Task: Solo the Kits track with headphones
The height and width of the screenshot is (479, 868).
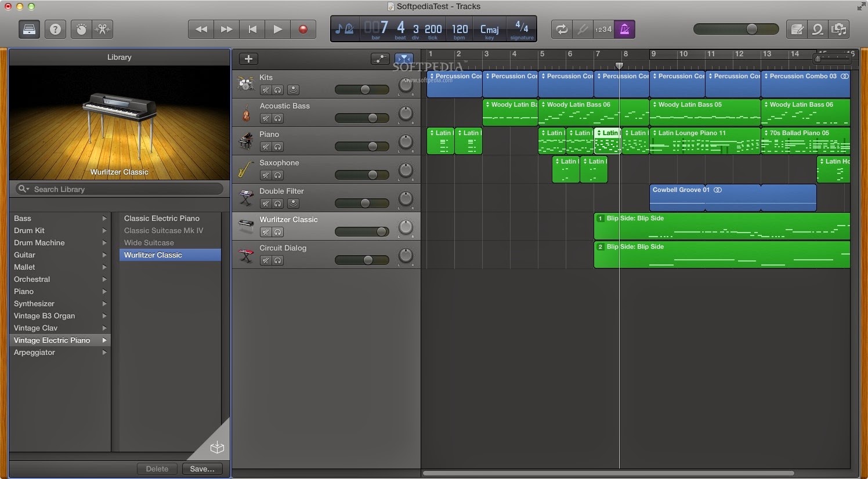Action: click(x=278, y=90)
